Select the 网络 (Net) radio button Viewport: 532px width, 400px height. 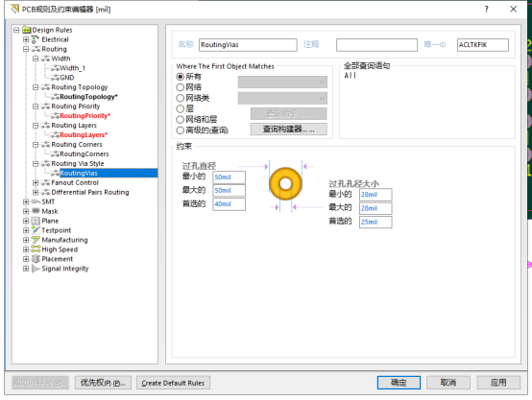(181, 87)
